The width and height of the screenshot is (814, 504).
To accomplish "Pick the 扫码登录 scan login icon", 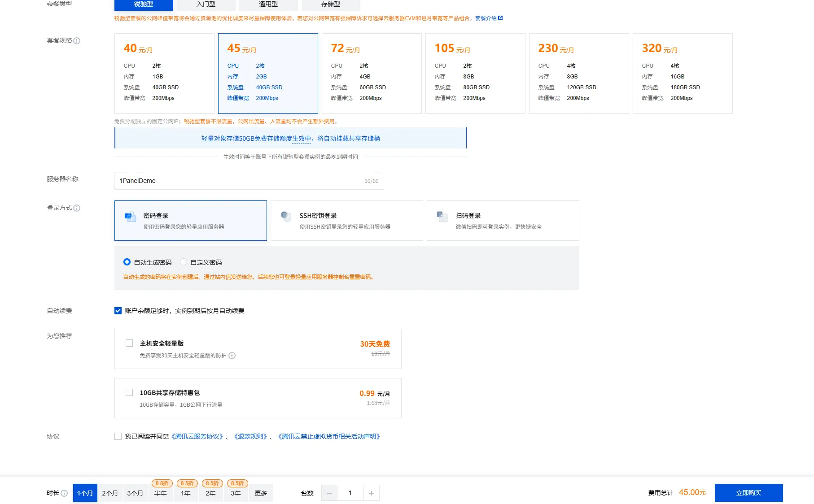I will [442, 217].
